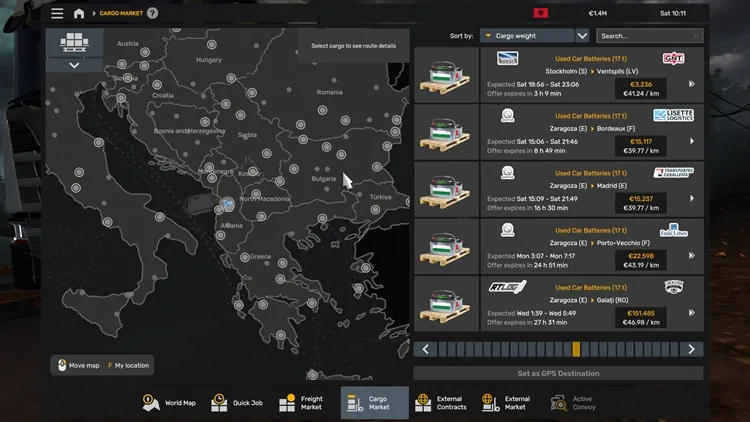The height and width of the screenshot is (422, 750).
Task: Open External Contracts tab
Action: (x=442, y=403)
